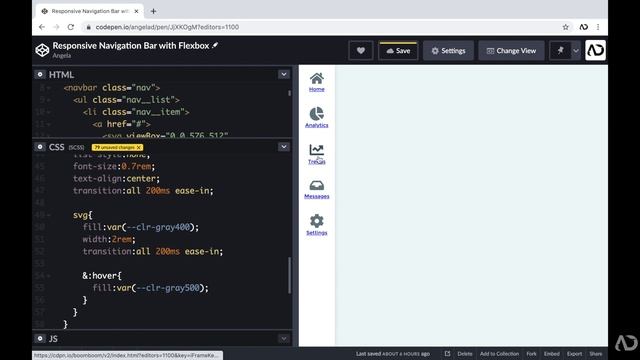Viewport: 640px width, 360px height.
Task: Close the Responsive Navigation Bar tab
Action: pos(136,11)
